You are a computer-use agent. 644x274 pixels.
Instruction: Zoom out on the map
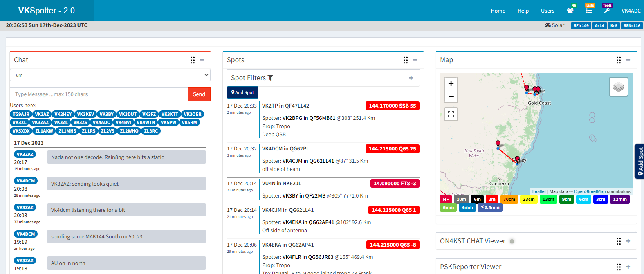(x=451, y=96)
